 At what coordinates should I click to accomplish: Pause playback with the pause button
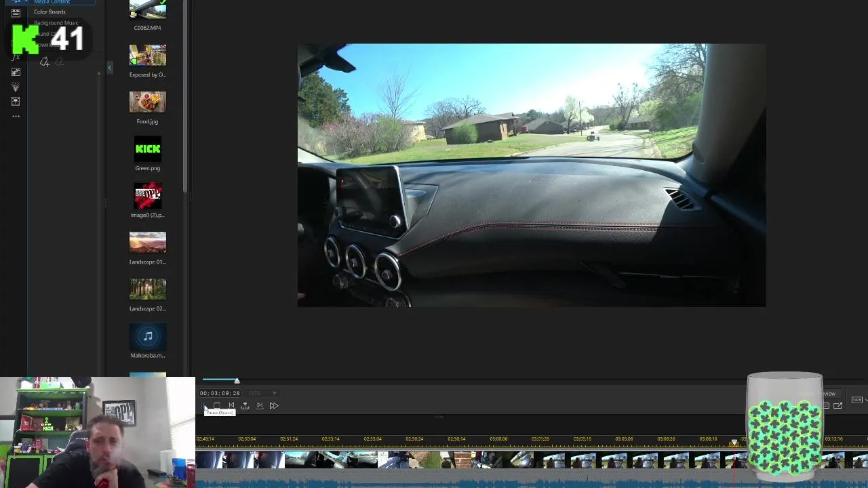pyautogui.click(x=204, y=406)
